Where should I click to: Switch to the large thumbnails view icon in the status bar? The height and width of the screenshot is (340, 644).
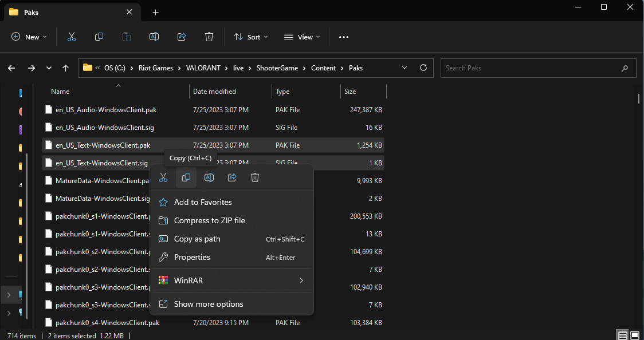coord(635,335)
